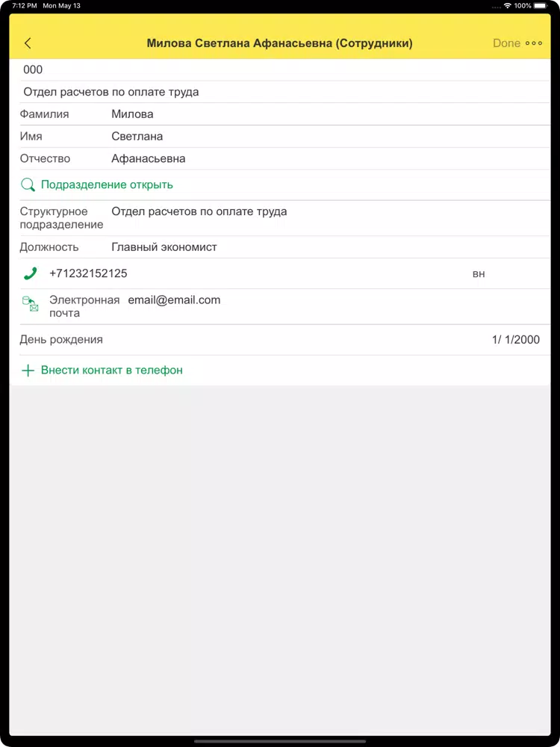
Task: Click the plus icon by Внести контакт
Action: tap(28, 371)
